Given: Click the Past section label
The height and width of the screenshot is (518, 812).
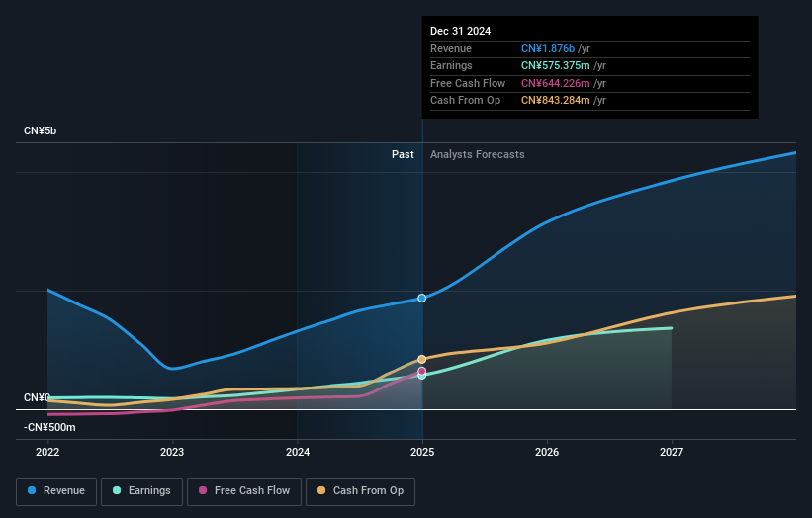Looking at the screenshot, I should pos(403,155).
